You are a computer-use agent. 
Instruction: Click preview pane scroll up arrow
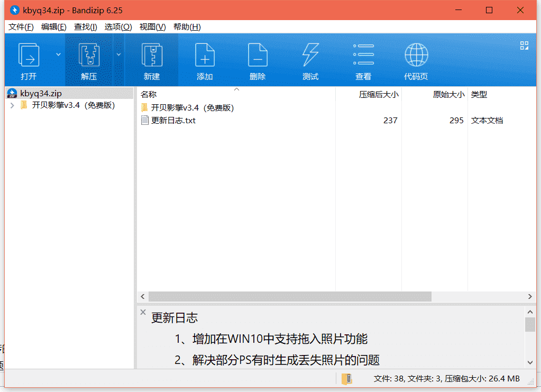(530, 312)
